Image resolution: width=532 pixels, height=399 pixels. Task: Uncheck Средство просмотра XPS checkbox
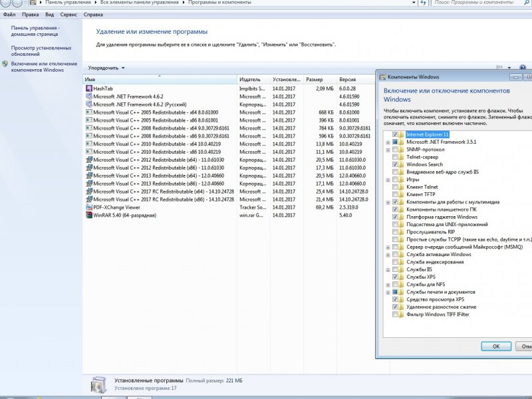click(395, 299)
